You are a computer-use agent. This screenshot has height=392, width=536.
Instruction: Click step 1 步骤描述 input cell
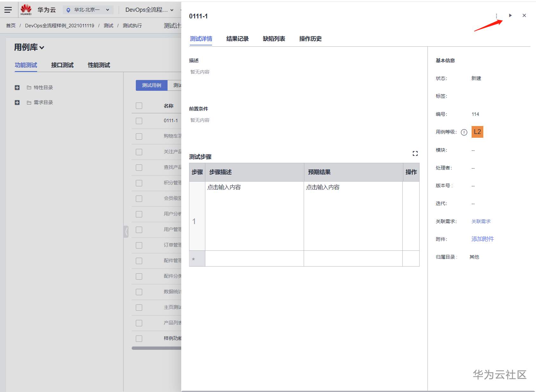click(x=255, y=216)
